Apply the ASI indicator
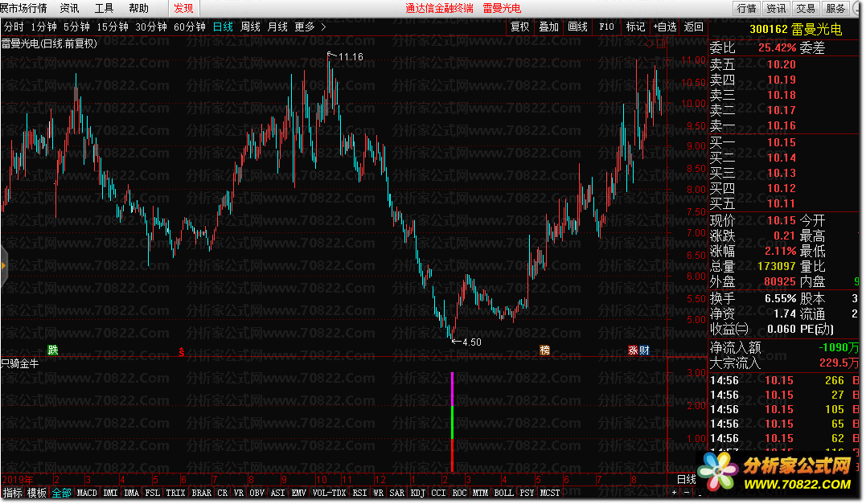866x504 pixels. pyautogui.click(x=277, y=493)
